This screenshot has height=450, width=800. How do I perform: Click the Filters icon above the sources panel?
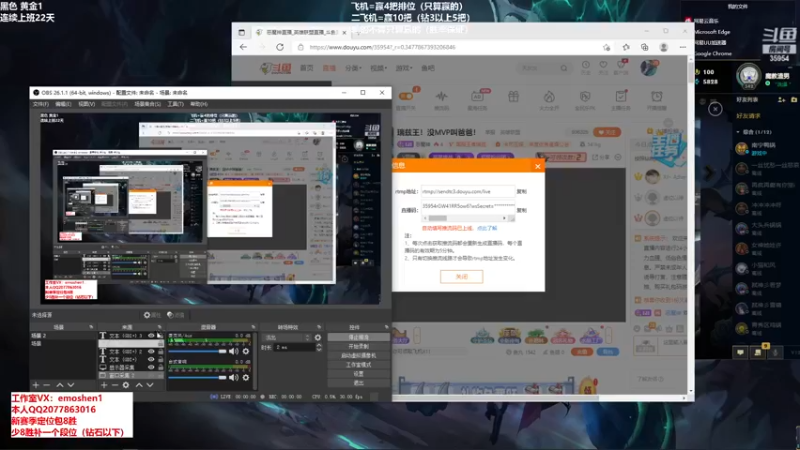[x=176, y=315]
